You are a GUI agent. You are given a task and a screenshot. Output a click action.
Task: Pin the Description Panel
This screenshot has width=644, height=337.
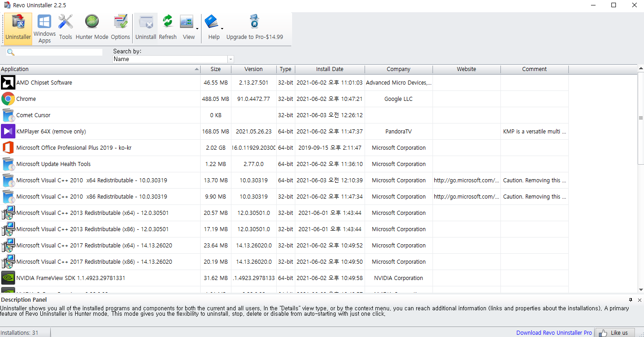pos(630,300)
